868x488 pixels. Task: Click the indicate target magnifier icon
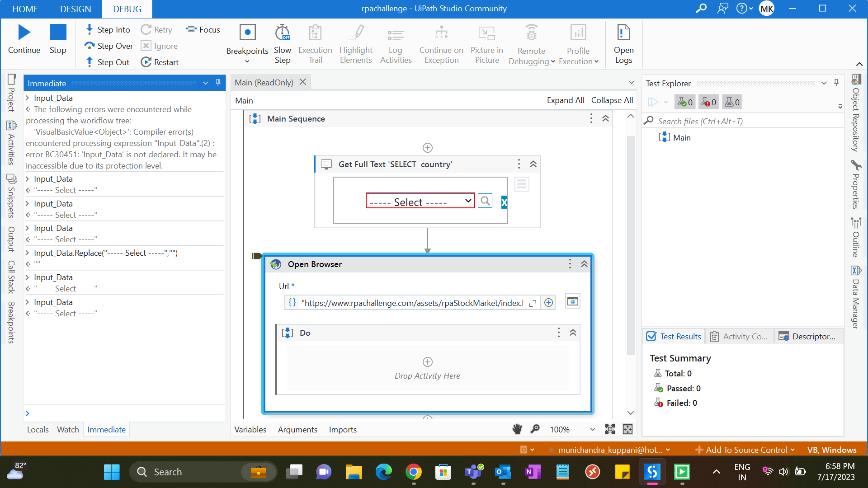(485, 201)
